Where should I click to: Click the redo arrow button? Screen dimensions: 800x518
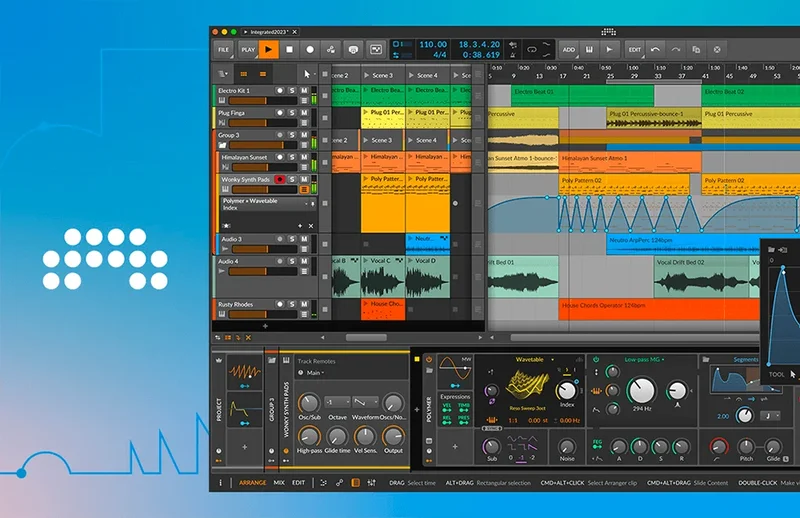676,50
